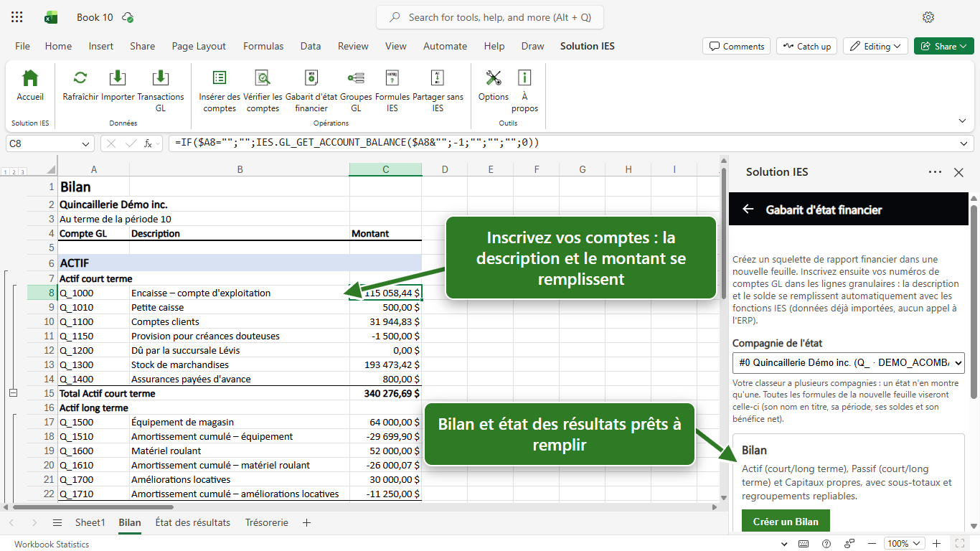Open the settings gear in the title bar
The width and height of the screenshot is (980, 551).
[x=928, y=17]
